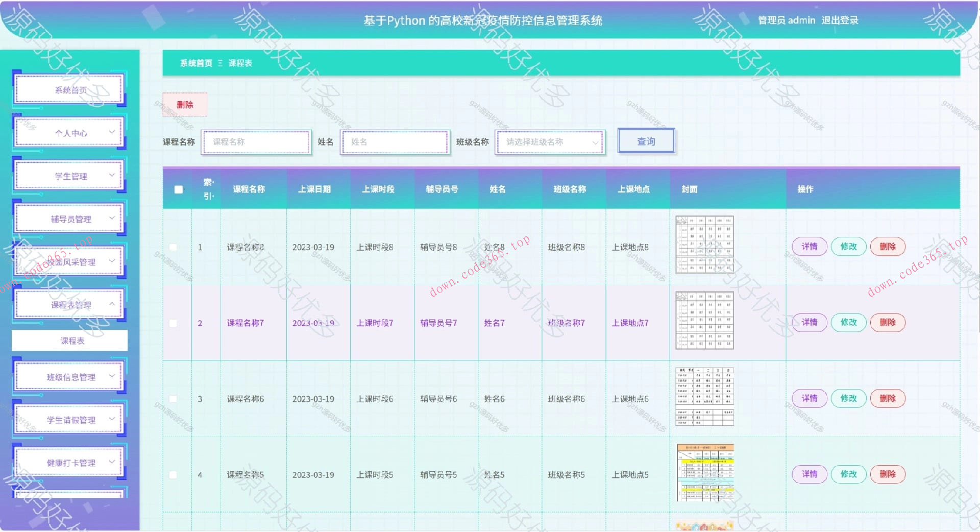
Task: Open the breadcrumb menu icon next to 系统首页
Action: (x=220, y=63)
